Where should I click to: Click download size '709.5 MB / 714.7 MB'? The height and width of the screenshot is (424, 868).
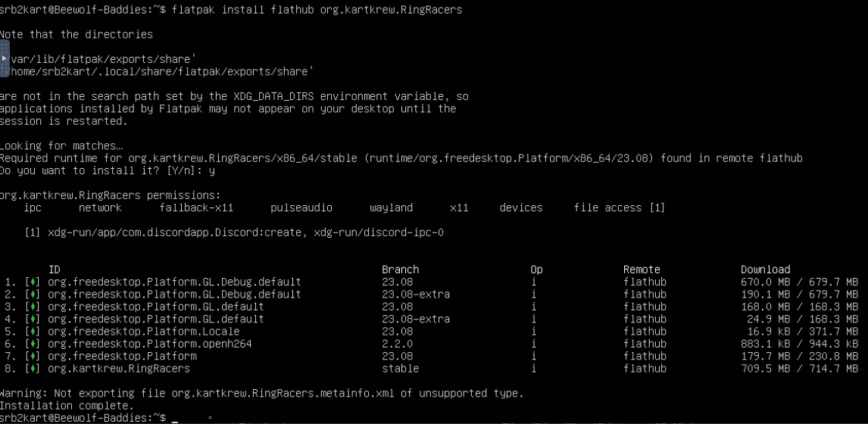(x=799, y=369)
